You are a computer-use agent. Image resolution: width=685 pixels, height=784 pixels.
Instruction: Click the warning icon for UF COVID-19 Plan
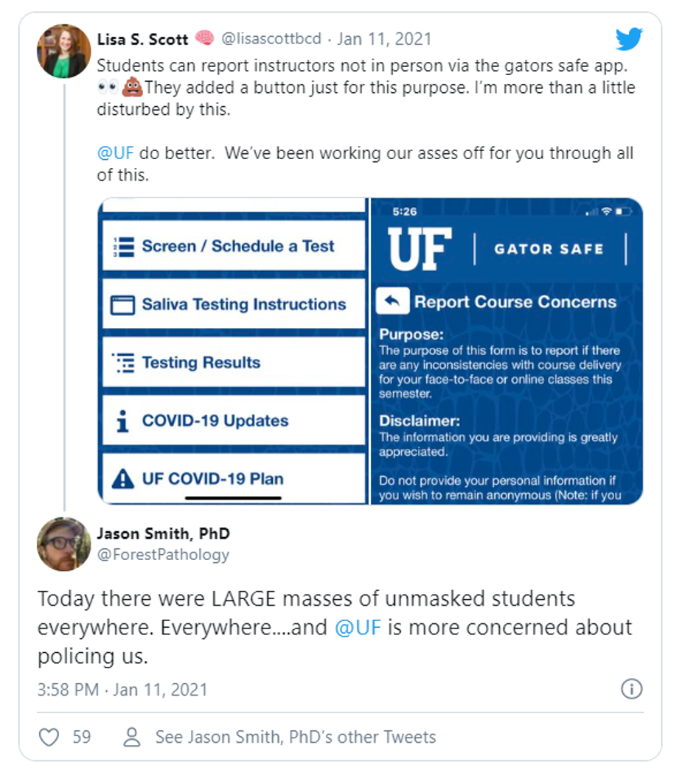[x=122, y=479]
